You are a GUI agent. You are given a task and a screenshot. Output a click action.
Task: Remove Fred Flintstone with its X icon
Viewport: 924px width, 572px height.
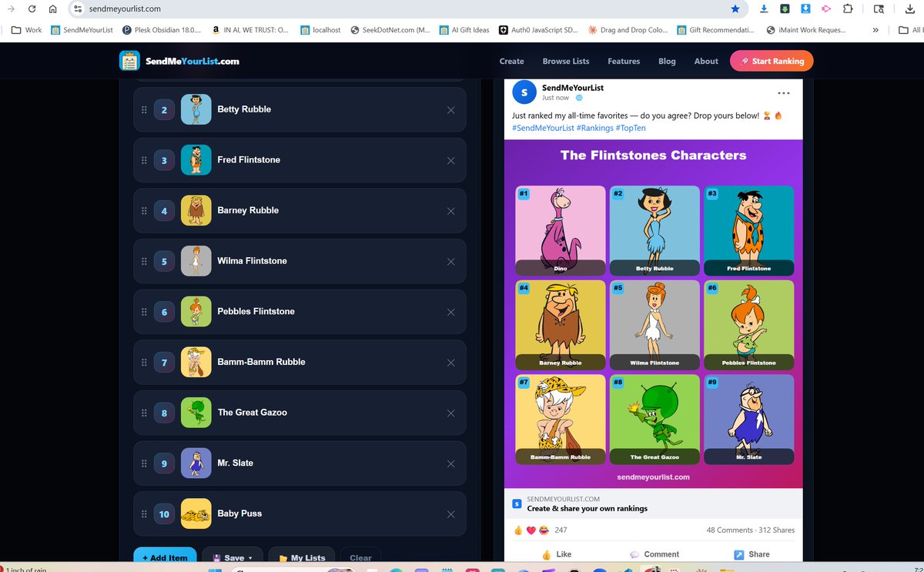click(451, 160)
